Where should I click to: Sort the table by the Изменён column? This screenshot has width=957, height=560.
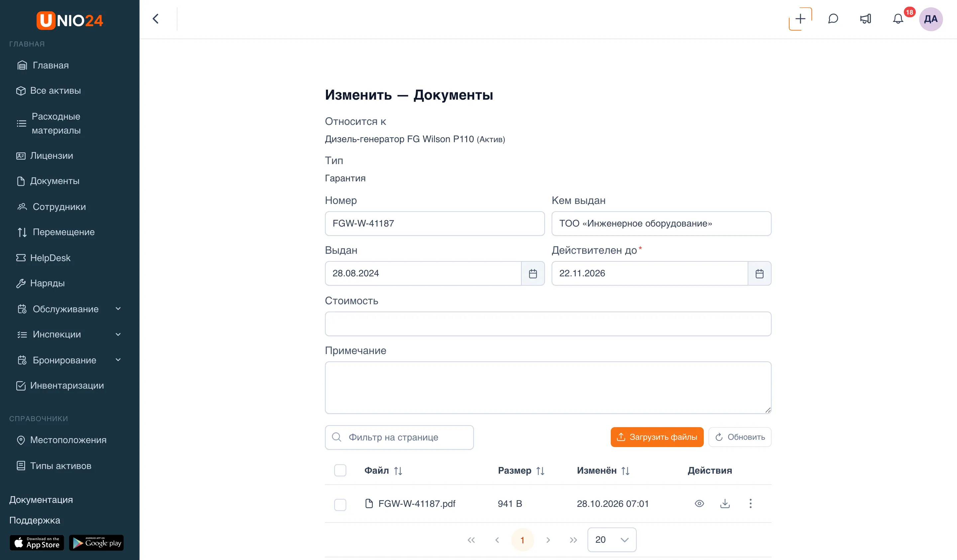[x=625, y=471]
